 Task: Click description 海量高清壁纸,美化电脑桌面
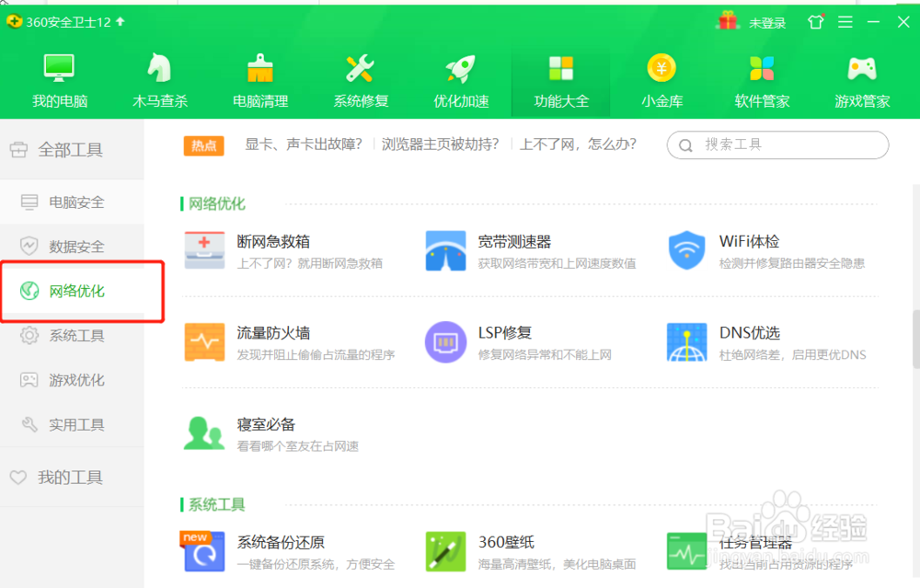[x=557, y=564]
